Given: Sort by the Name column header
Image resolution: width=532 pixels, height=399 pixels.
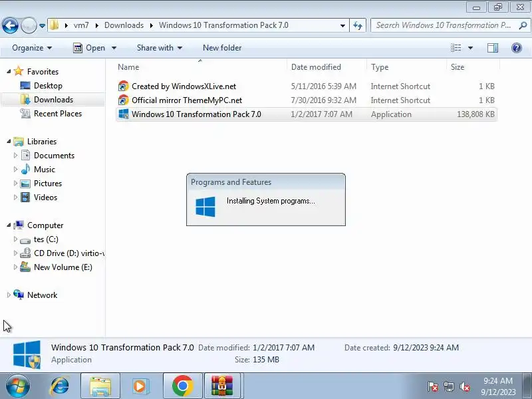Looking at the screenshot, I should (x=200, y=67).
